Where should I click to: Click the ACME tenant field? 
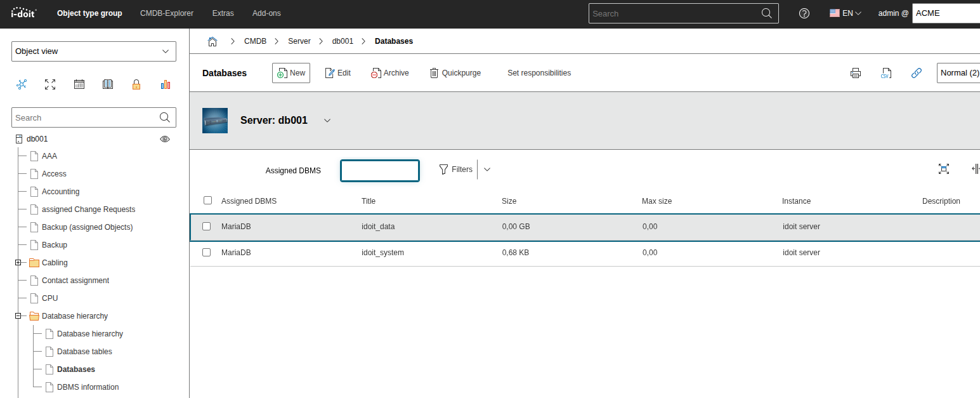click(946, 13)
